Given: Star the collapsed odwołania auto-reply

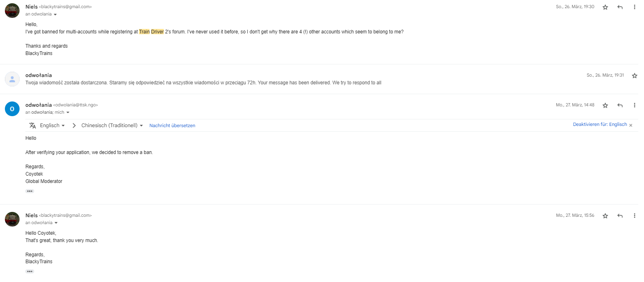Looking at the screenshot, I should tap(634, 76).
